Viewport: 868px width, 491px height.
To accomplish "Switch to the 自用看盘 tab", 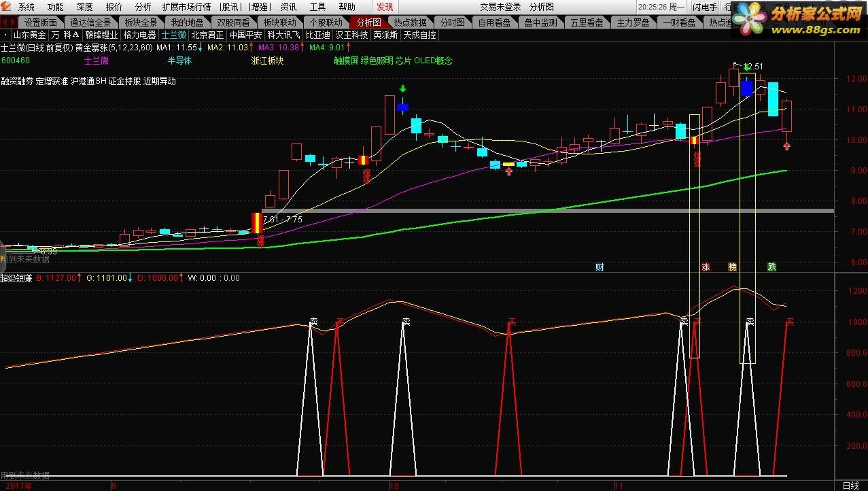I will point(495,22).
